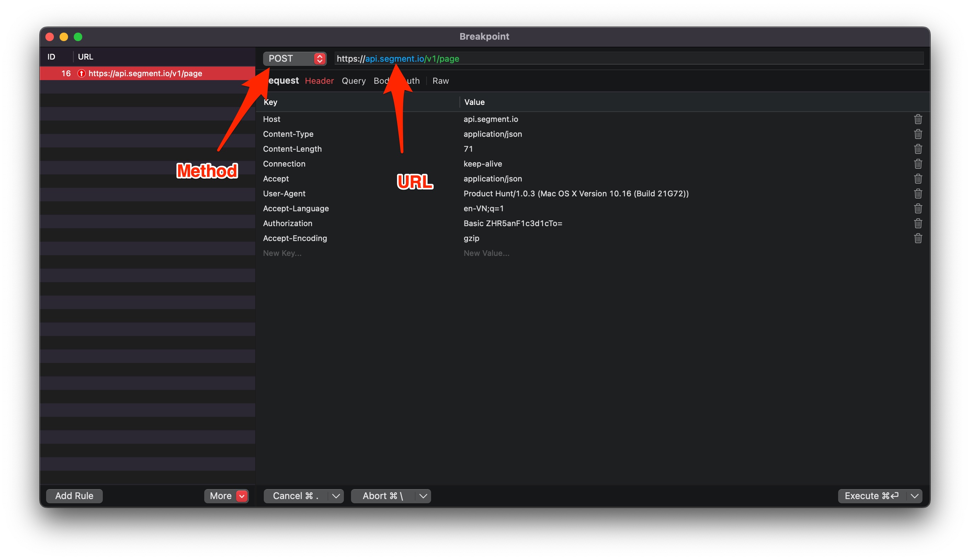Viewport: 970px width, 560px height.
Task: Open the POST method dropdown
Action: click(x=295, y=58)
